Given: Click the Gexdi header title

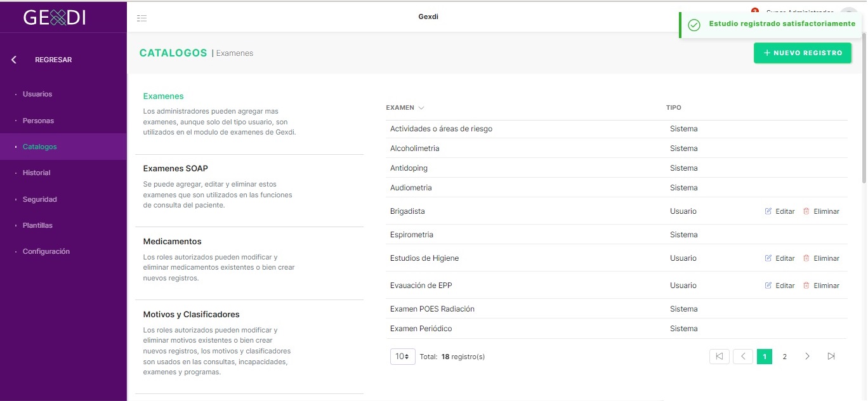Looking at the screenshot, I should click(428, 16).
